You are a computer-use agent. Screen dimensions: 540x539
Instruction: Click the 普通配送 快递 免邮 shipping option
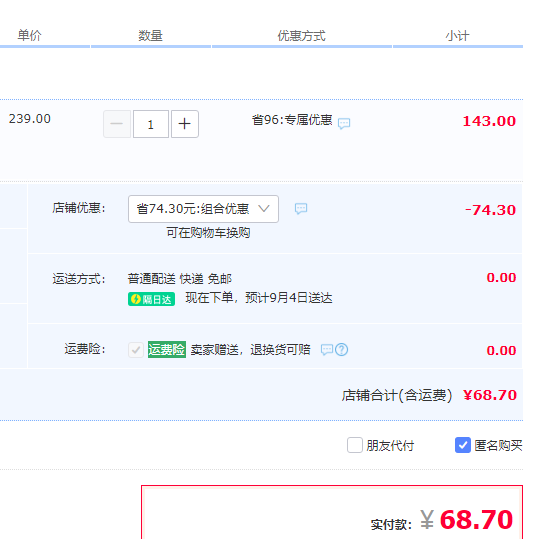pos(180,279)
